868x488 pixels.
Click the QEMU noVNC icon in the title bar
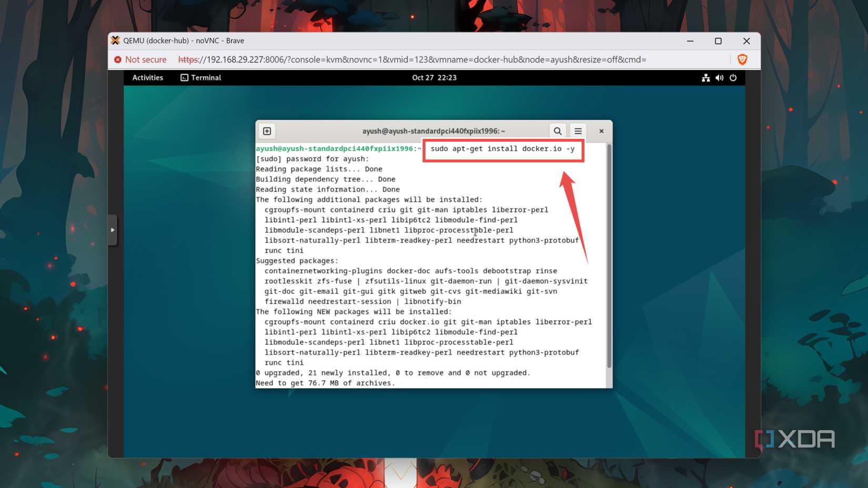pyautogui.click(x=115, y=40)
